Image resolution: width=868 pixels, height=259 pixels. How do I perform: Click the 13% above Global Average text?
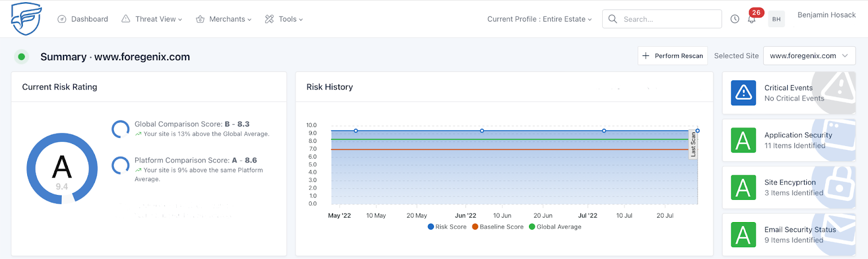click(206, 134)
